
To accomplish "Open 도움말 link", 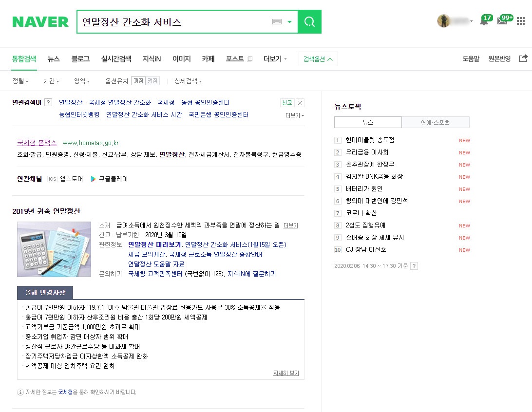I will 471,58.
